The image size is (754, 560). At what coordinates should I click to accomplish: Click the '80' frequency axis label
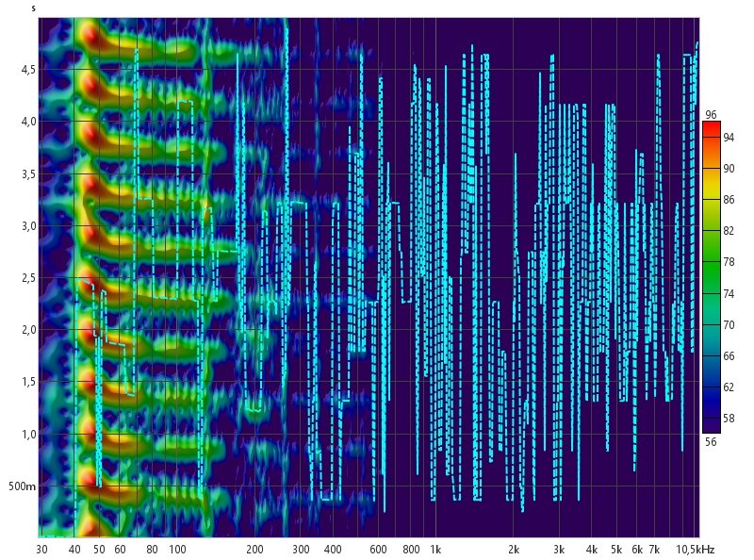(152, 550)
